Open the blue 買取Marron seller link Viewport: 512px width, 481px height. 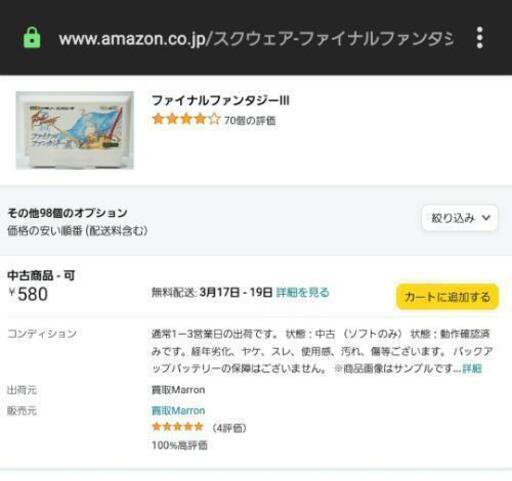pos(178,410)
